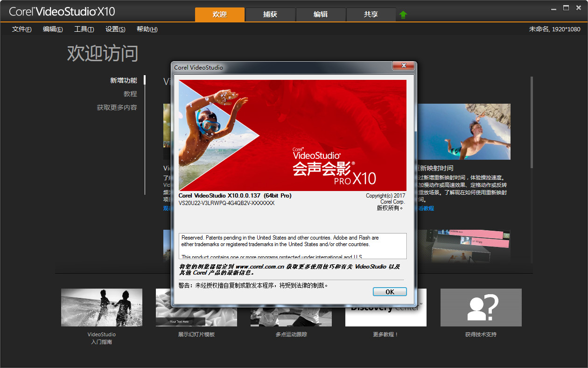Open the VideoStudio 入门指南 thumbnail

tap(102, 307)
